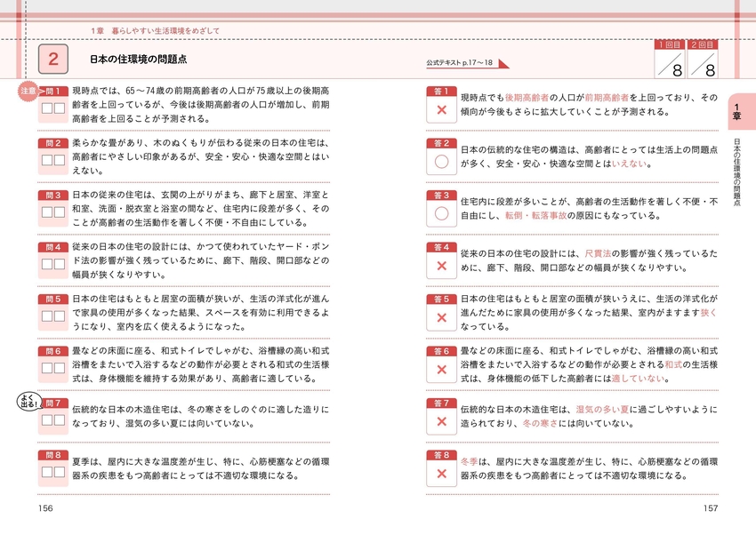Click red word 前期高齢者 in 答1
Viewport: 756px width, 535px height.
[x=607, y=98]
